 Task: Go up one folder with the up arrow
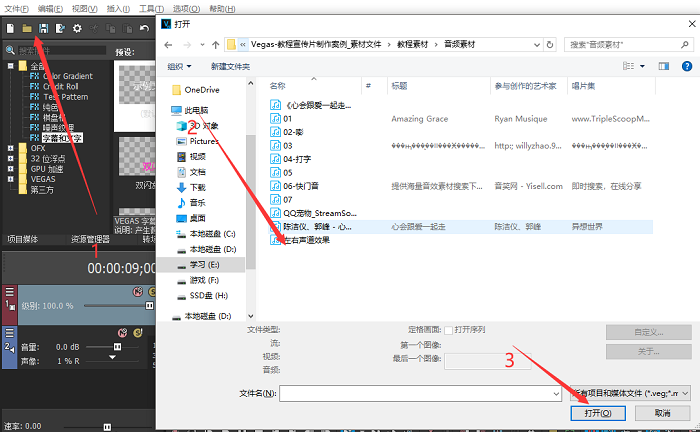tap(216, 45)
